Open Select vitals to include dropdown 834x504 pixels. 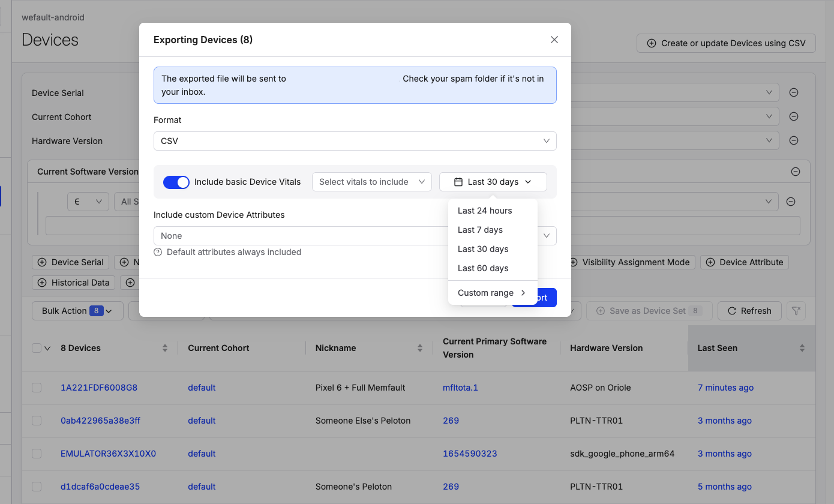pos(371,182)
